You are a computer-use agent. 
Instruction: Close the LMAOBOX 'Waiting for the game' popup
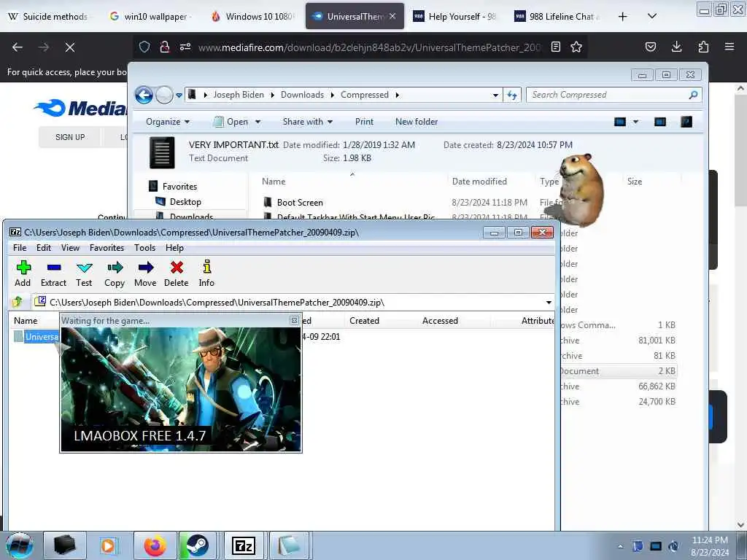295,321
